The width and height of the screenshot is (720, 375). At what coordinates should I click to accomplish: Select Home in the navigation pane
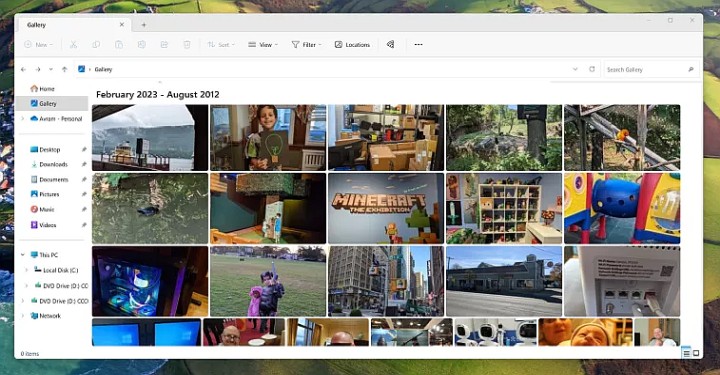coord(42,89)
